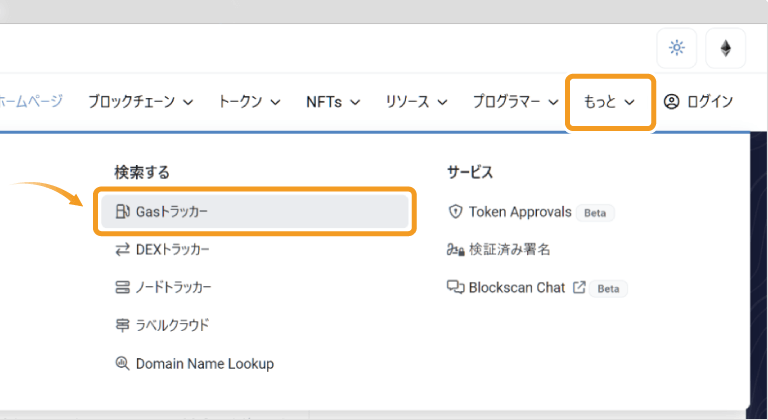Open Domain Name Lookup
This screenshot has height=420, width=768.
click(205, 364)
